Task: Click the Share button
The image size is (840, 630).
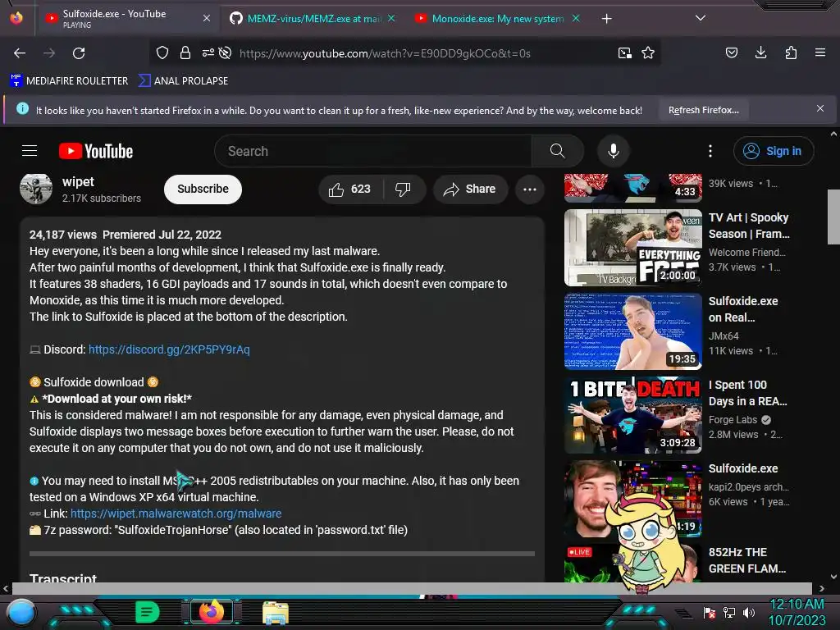Action: [470, 189]
